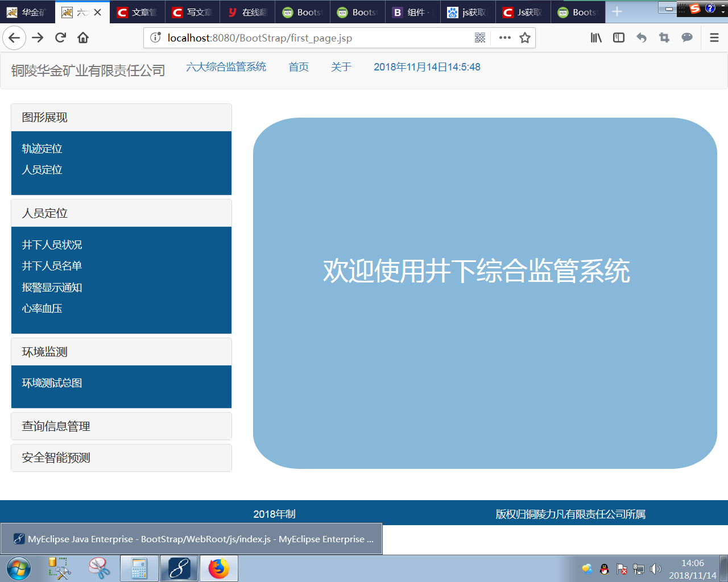Take a screenshot with the screenshot toolbar icon

tap(664, 38)
